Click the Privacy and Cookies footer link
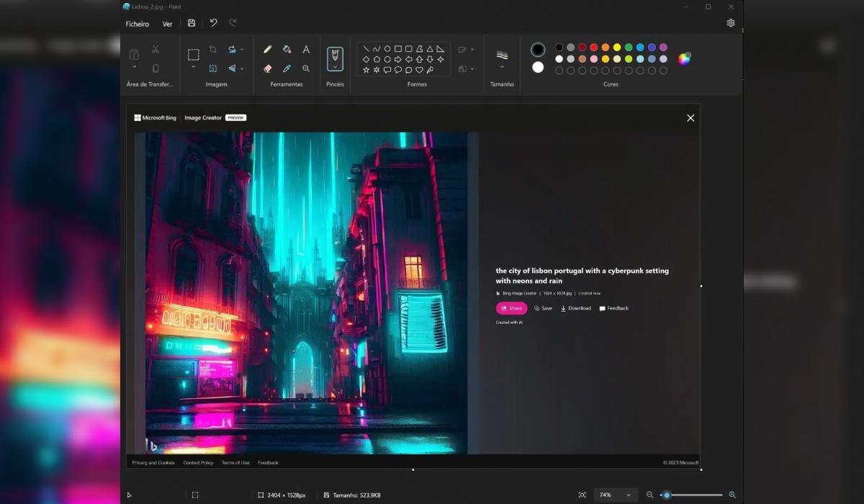864x504 pixels. (x=153, y=462)
